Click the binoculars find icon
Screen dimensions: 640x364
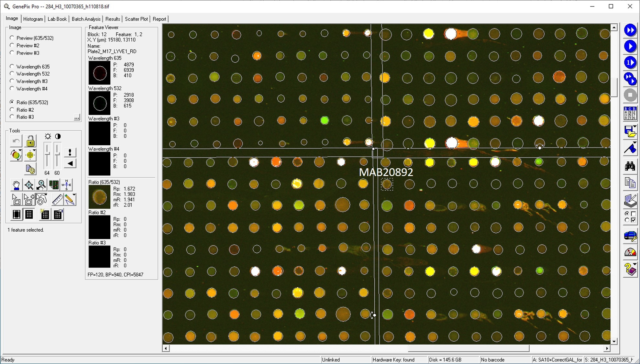click(630, 166)
